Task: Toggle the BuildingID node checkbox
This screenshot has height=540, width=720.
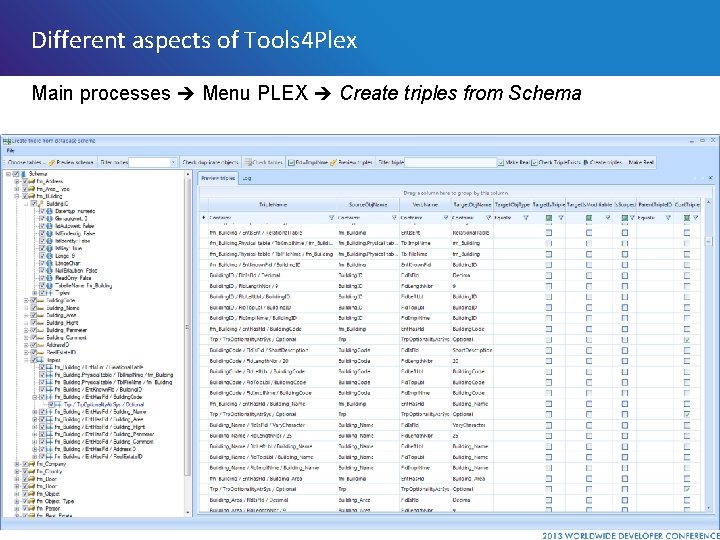Action: (34, 203)
